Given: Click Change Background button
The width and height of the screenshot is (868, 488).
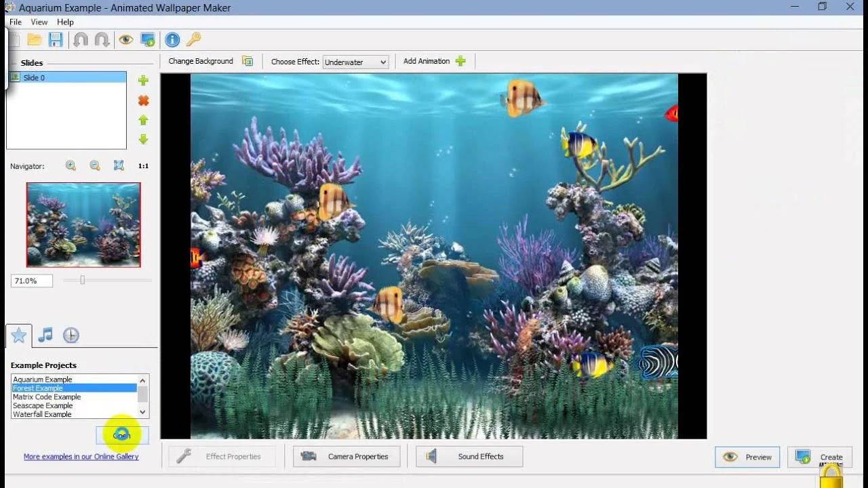Looking at the screenshot, I should click(201, 61).
